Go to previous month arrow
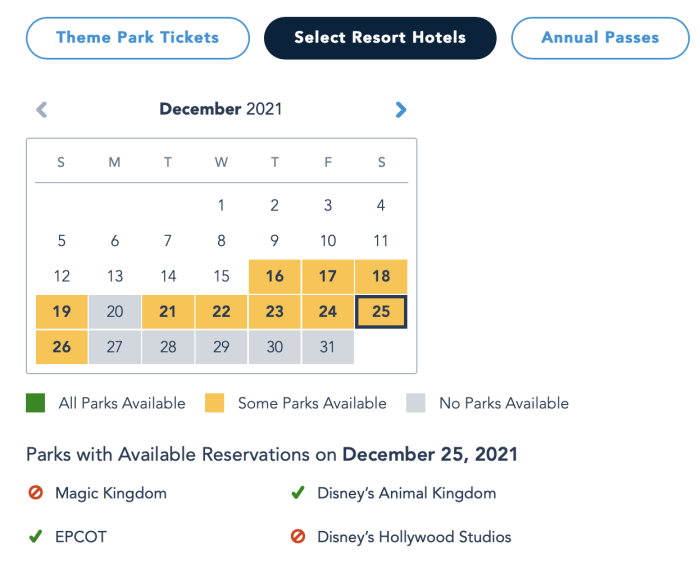 pyautogui.click(x=41, y=110)
